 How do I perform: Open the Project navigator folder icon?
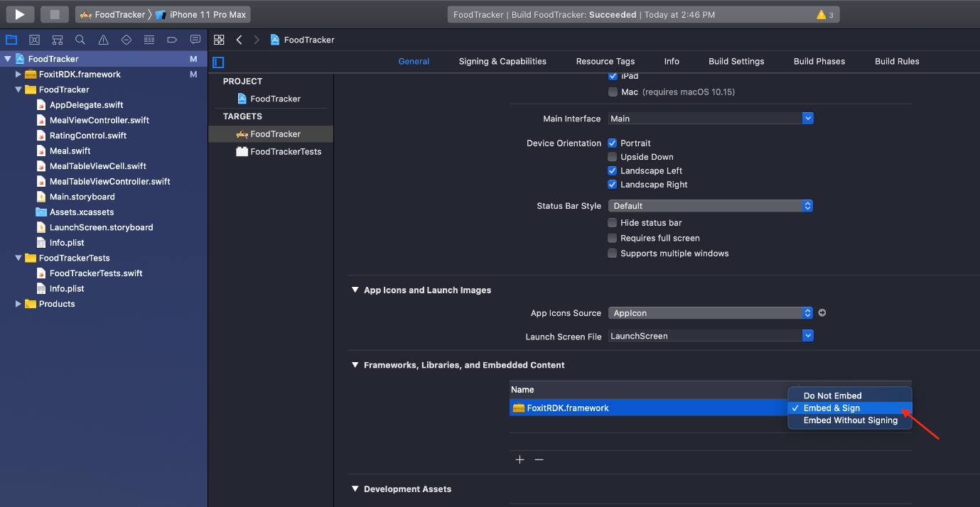point(11,40)
